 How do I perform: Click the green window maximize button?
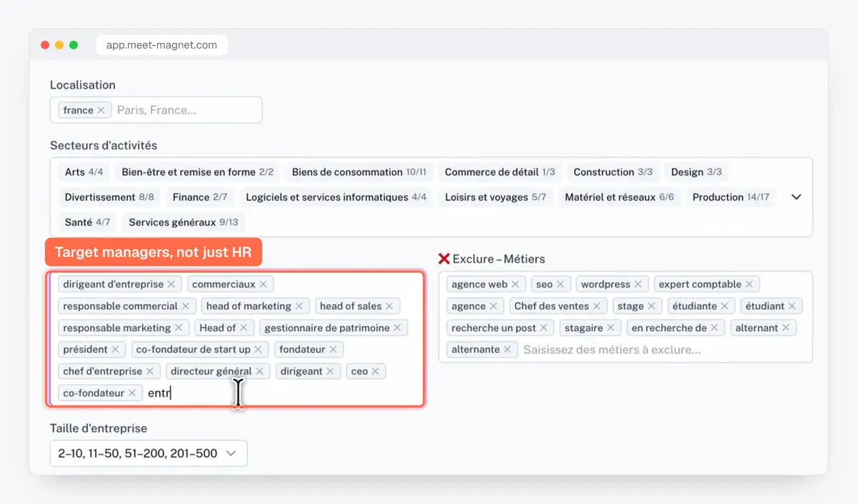(74, 45)
